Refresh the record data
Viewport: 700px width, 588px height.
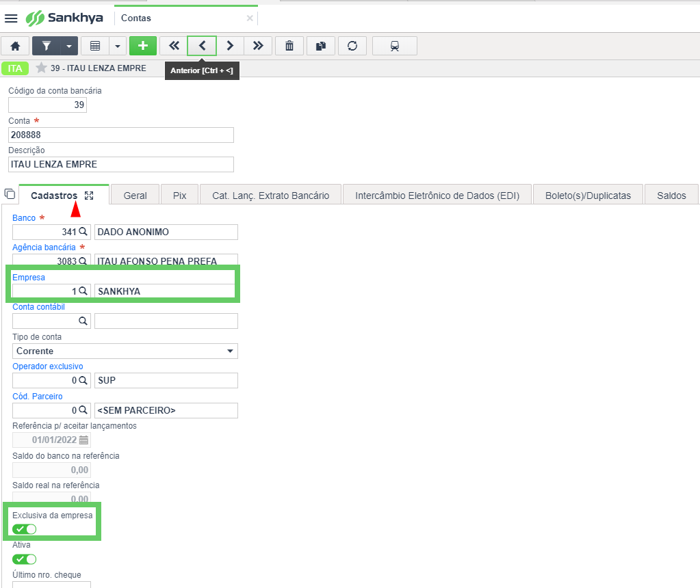[x=352, y=46]
